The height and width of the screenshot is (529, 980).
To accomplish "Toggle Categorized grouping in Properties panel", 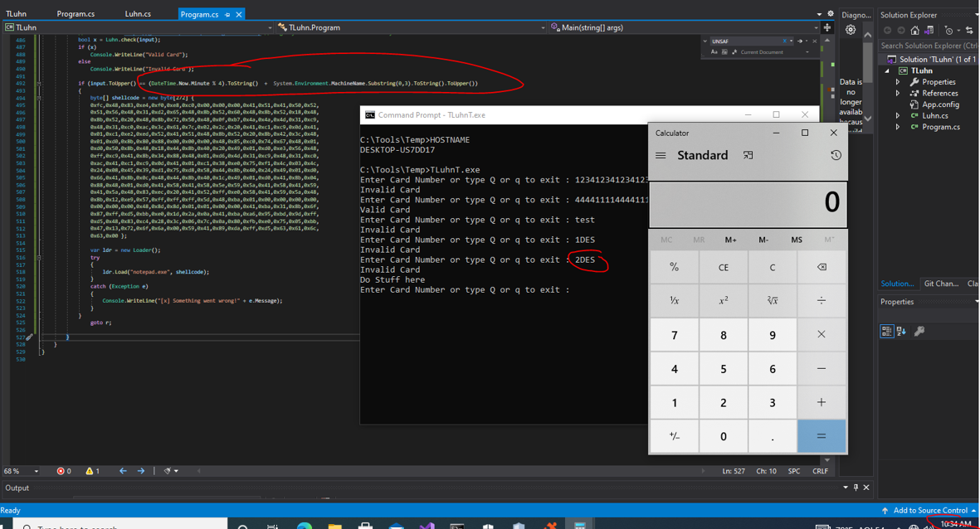I will (x=887, y=331).
